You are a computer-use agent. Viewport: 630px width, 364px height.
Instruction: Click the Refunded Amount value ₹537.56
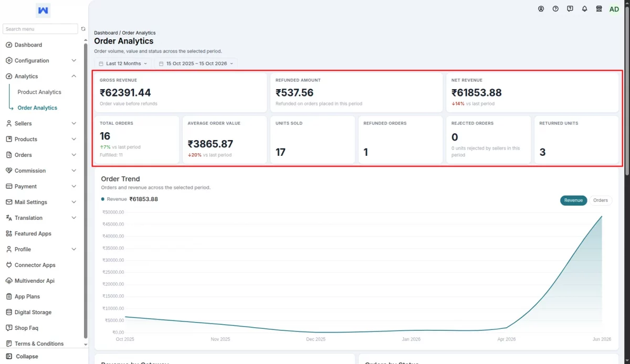click(x=295, y=93)
